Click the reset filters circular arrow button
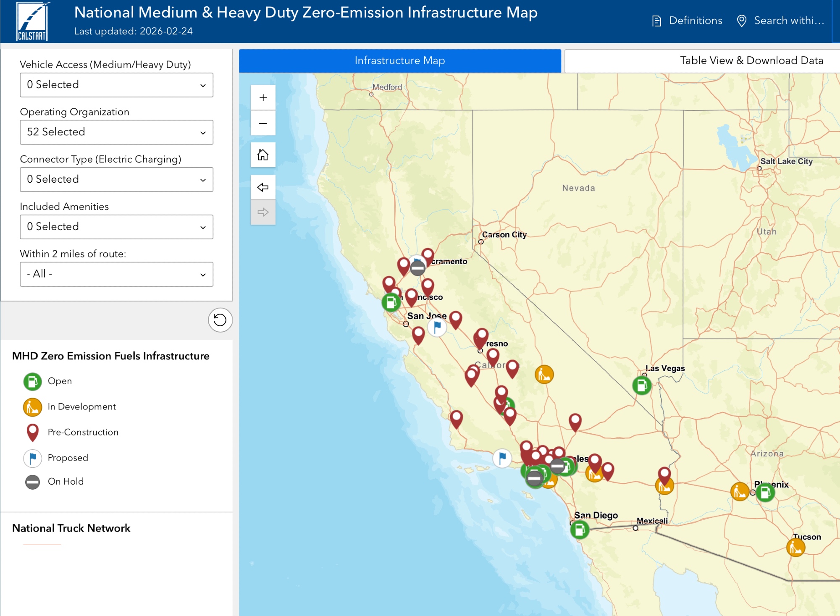This screenshot has width=840, height=616. click(x=220, y=320)
